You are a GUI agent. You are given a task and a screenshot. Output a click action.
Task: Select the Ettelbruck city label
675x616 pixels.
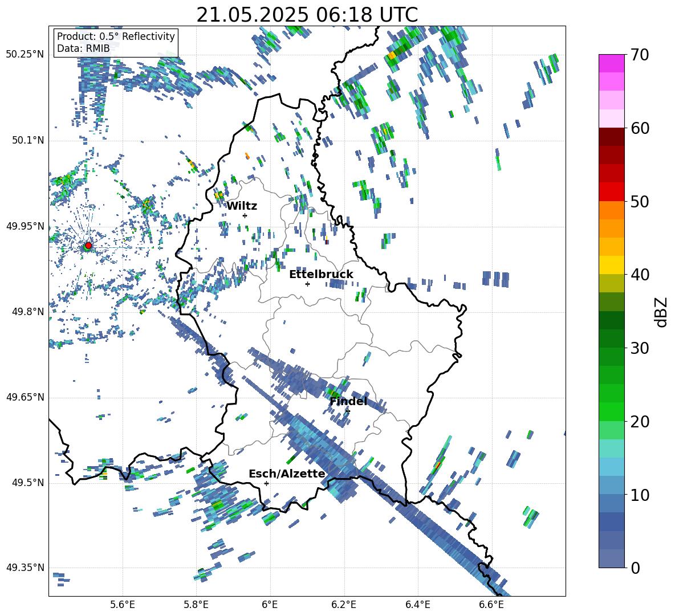click(321, 274)
